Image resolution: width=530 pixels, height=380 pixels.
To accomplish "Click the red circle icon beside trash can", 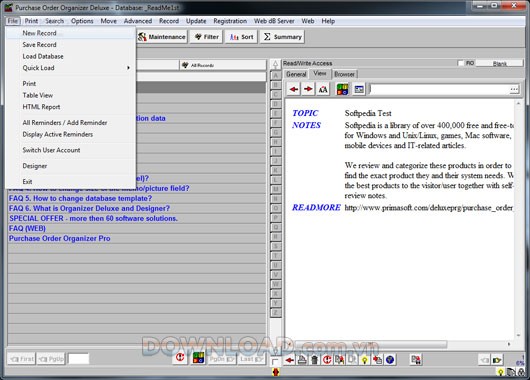I will 327,360.
